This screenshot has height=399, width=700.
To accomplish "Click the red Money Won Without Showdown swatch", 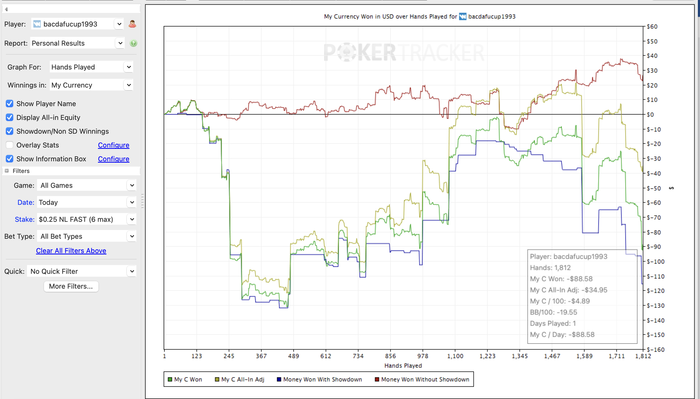I will point(377,379).
